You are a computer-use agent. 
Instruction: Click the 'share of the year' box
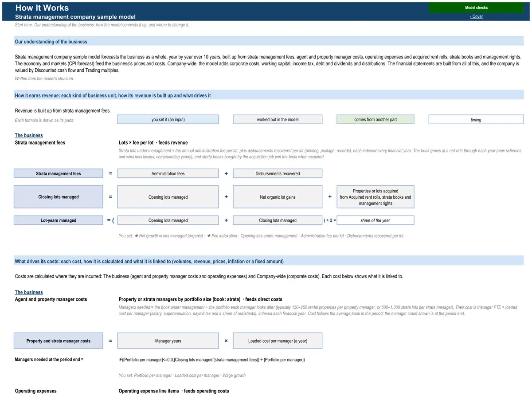click(376, 220)
